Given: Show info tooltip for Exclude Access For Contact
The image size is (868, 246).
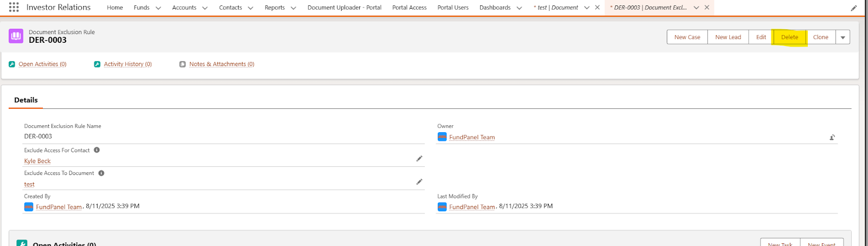Looking at the screenshot, I should click(x=97, y=150).
